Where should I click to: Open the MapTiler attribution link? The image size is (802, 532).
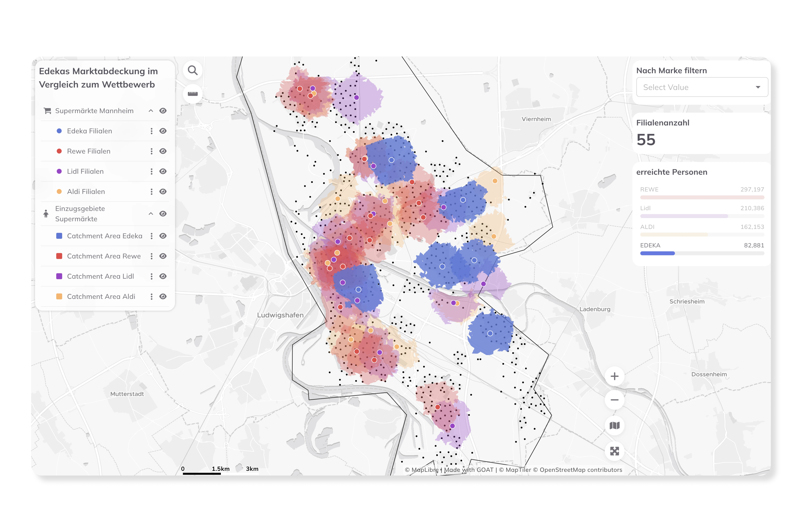(x=515, y=470)
